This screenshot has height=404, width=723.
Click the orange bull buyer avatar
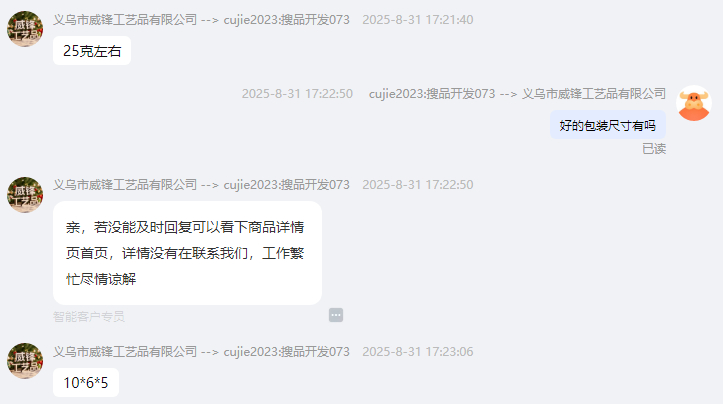(x=694, y=103)
